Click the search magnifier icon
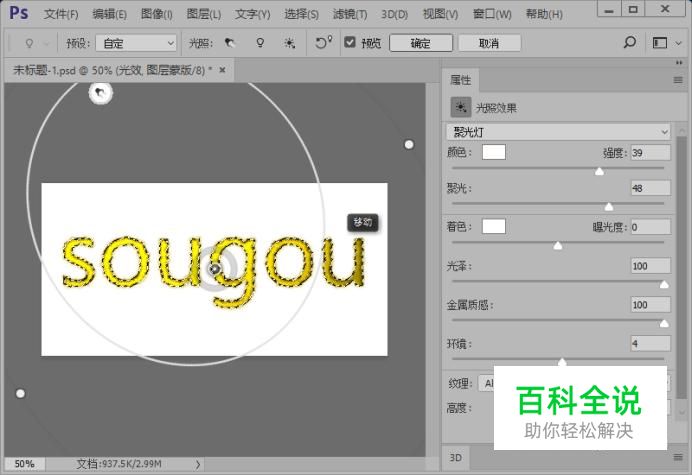This screenshot has width=692, height=475. click(x=630, y=43)
